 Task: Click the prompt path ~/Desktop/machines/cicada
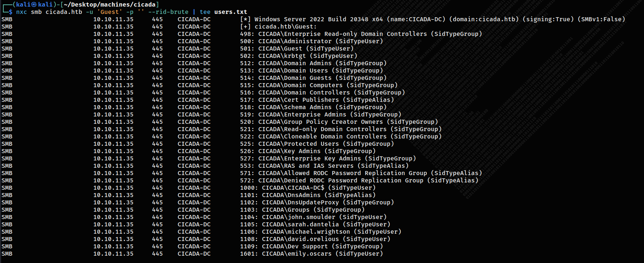coord(109,4)
